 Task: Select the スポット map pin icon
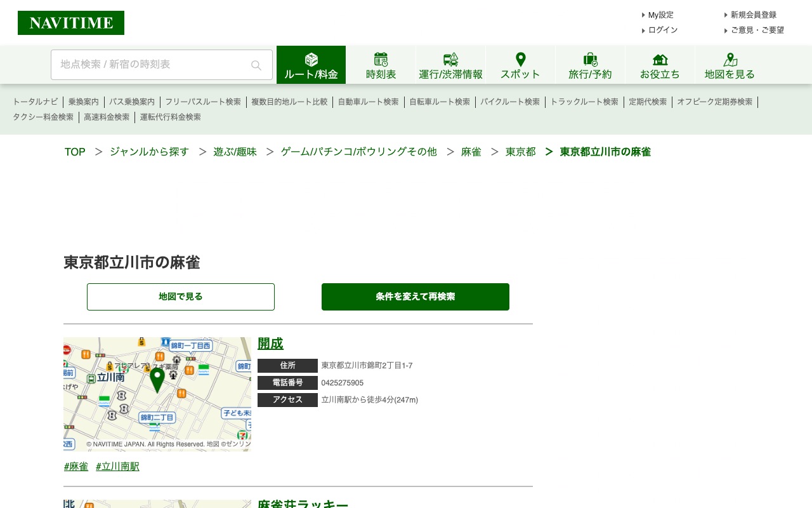tap(520, 58)
